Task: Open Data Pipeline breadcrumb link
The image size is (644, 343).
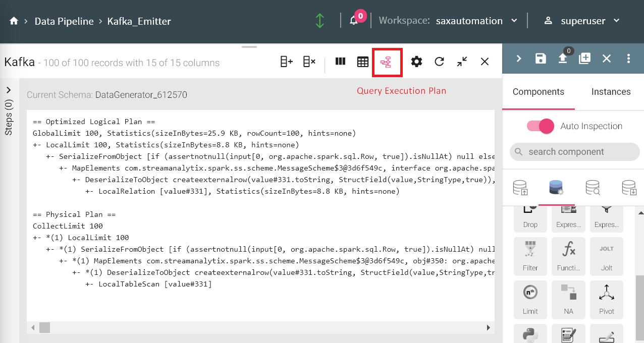Action: tap(64, 21)
